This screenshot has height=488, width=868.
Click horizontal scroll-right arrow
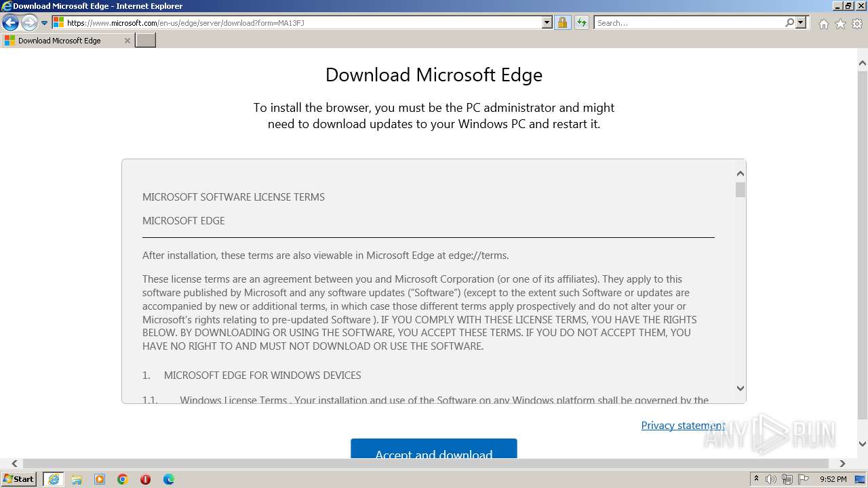[x=842, y=464]
